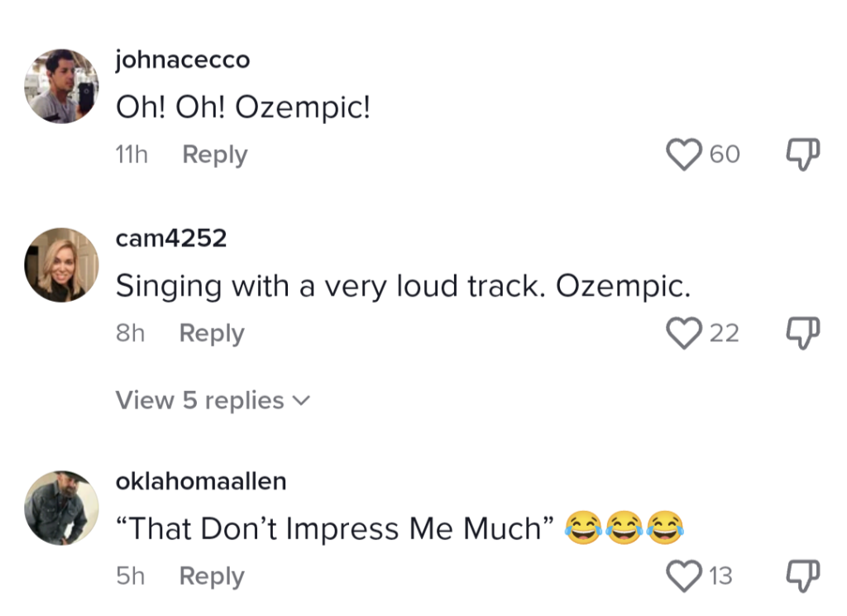Dislike oklahomaallen's comment
The height and width of the screenshot is (616, 847).
point(802,575)
